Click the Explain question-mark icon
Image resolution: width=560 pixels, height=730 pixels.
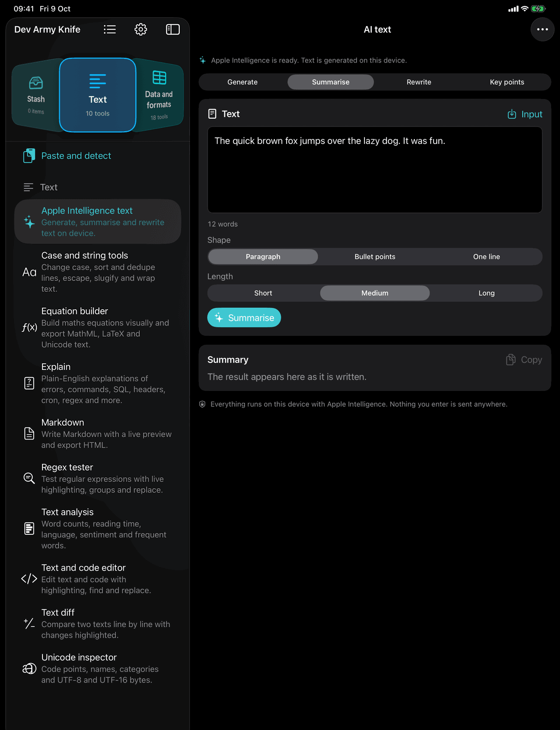(x=29, y=383)
